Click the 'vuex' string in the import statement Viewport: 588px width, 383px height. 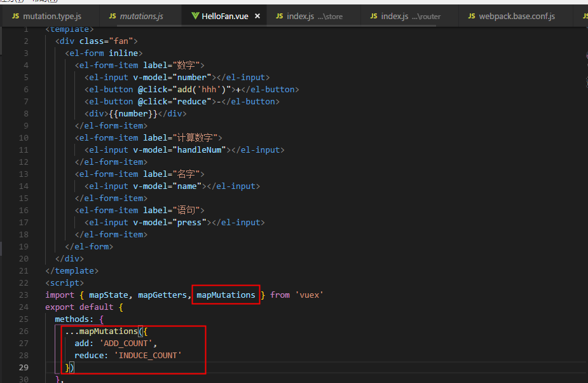pyautogui.click(x=309, y=295)
